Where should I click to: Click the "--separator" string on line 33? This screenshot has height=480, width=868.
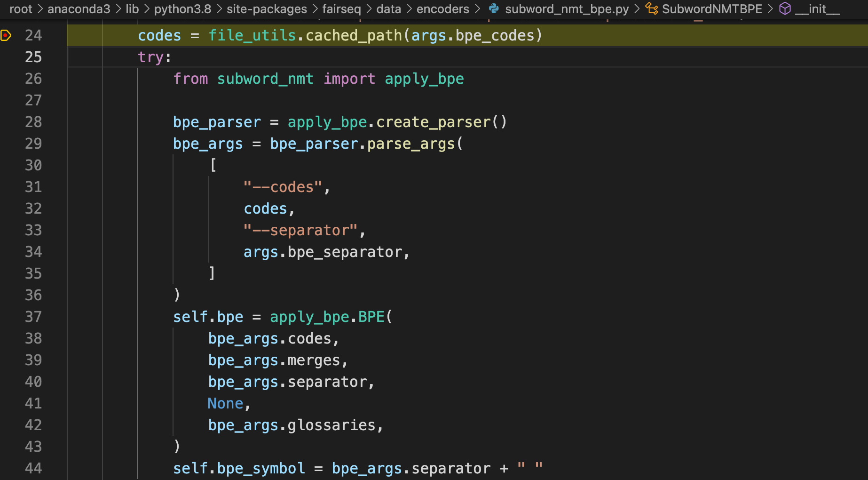coord(300,230)
